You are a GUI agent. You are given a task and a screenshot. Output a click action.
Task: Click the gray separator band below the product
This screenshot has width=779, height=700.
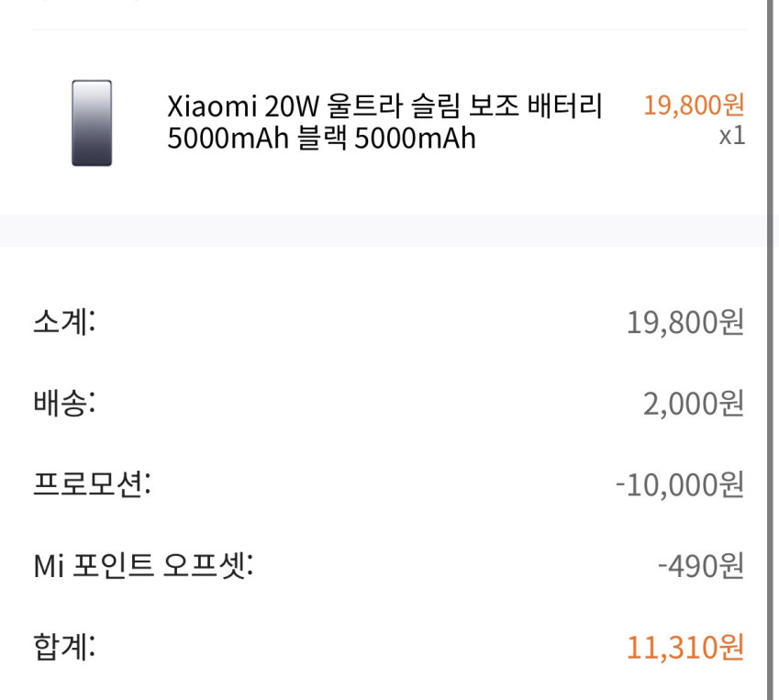tap(385, 230)
